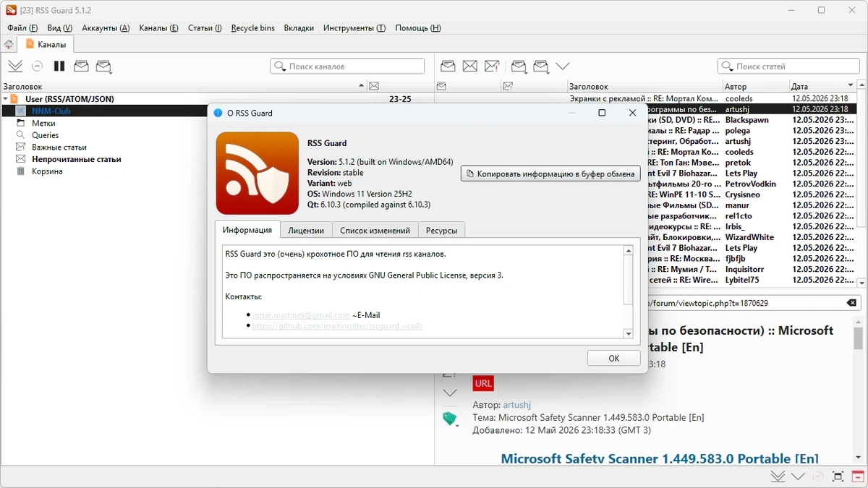868x488 pixels.
Task: Click the pause icon in channels toolbar
Action: (x=59, y=66)
